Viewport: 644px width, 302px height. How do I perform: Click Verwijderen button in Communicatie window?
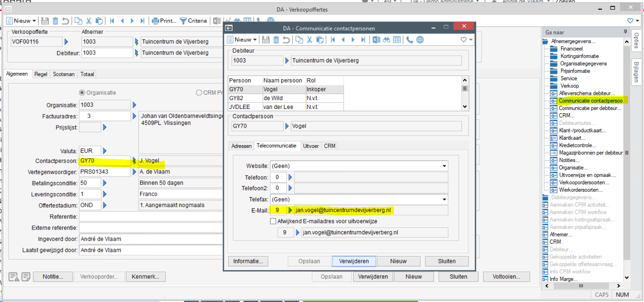click(x=354, y=261)
